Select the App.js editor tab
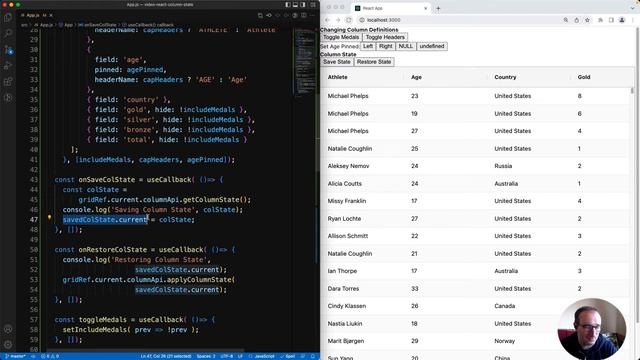 (x=33, y=15)
